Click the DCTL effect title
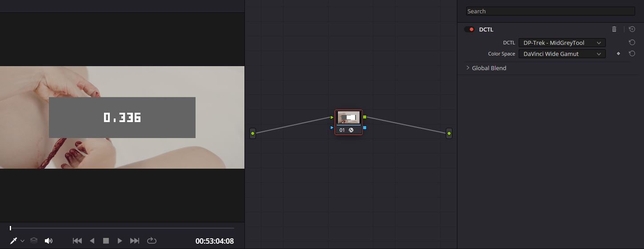Viewport: 644px width, 249px height. [486, 29]
